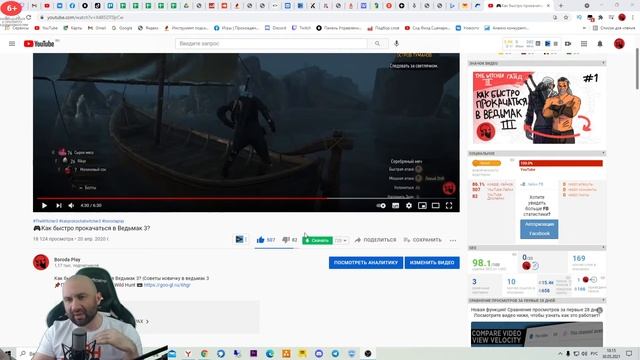The height and width of the screenshot is (360, 640).
Task: Enable miniplayer mode
Action: click(422, 206)
